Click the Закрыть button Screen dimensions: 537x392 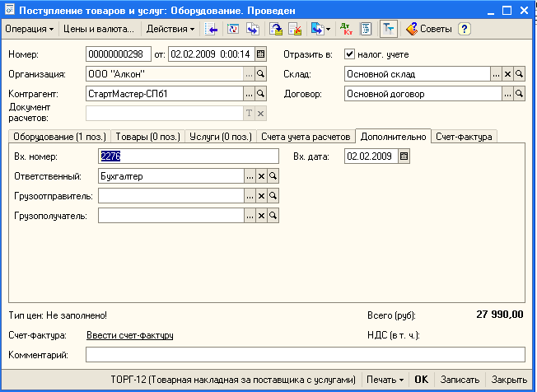click(x=509, y=380)
